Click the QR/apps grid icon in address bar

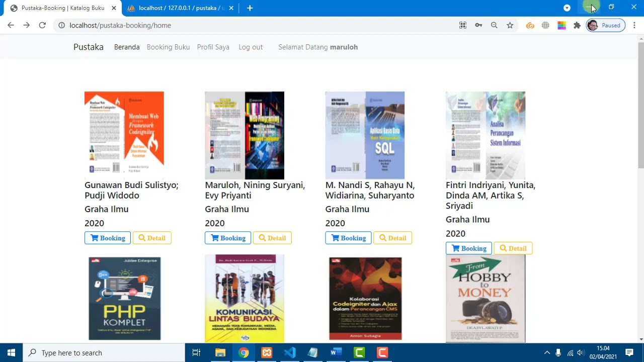coord(463,25)
